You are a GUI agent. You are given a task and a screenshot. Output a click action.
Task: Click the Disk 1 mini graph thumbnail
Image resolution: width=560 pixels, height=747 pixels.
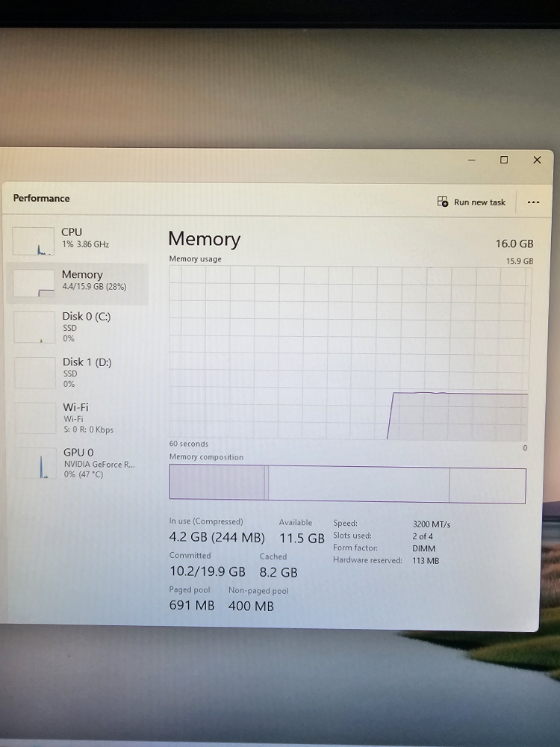(35, 373)
